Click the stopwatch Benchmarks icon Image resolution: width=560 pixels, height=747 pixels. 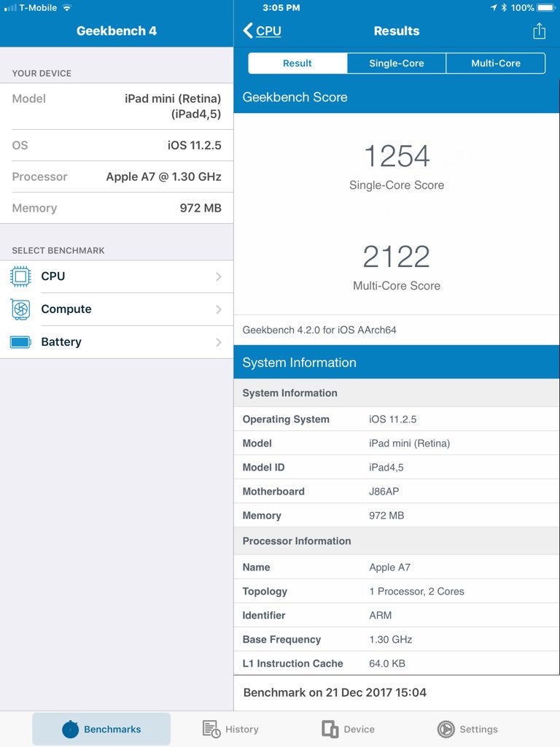(x=71, y=729)
